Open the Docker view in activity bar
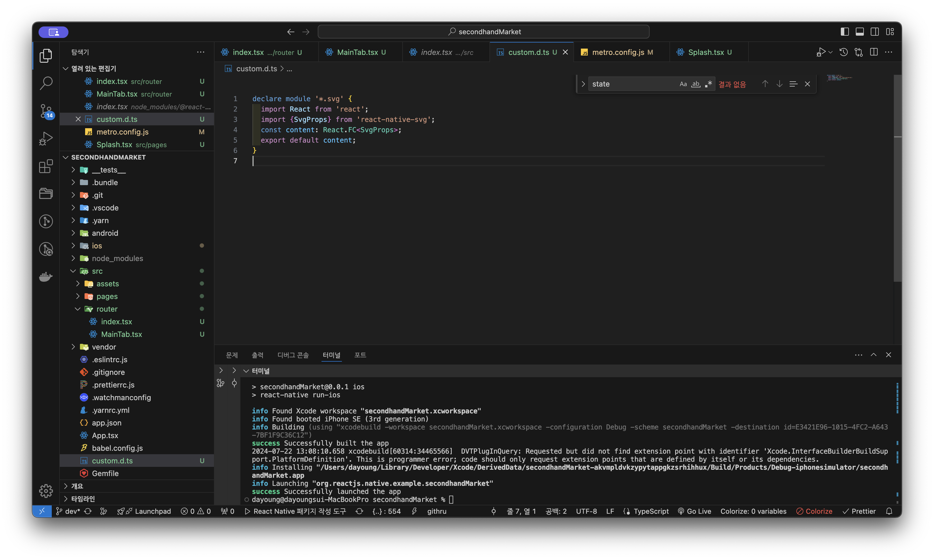Viewport: 934px width, 560px height. point(46,277)
